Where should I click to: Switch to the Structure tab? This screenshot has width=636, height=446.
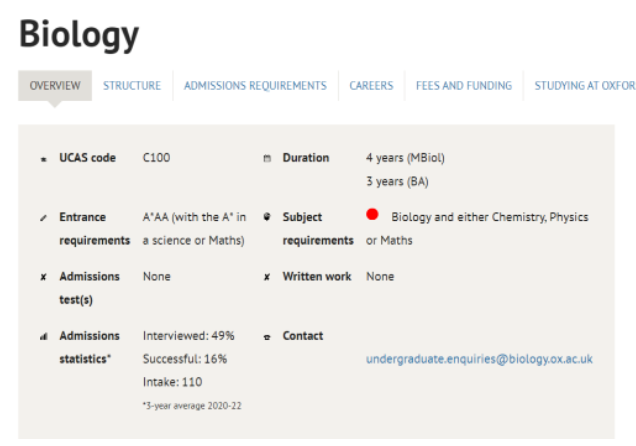click(x=132, y=86)
